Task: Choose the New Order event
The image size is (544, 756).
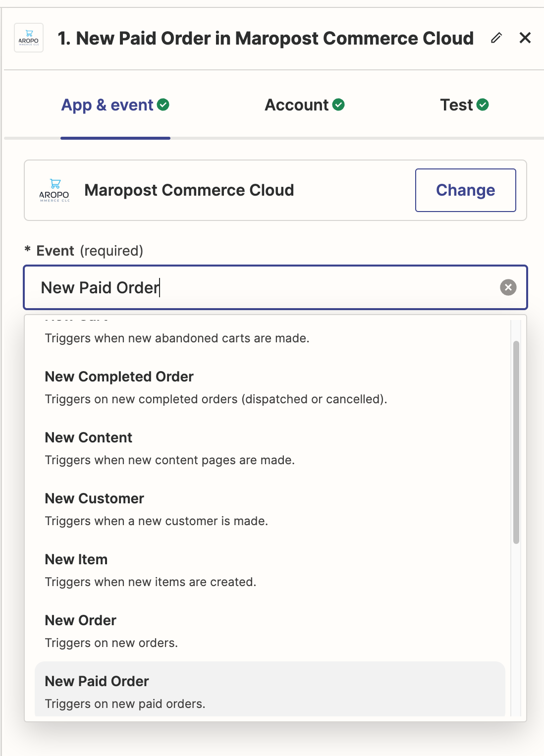Action: point(270,631)
